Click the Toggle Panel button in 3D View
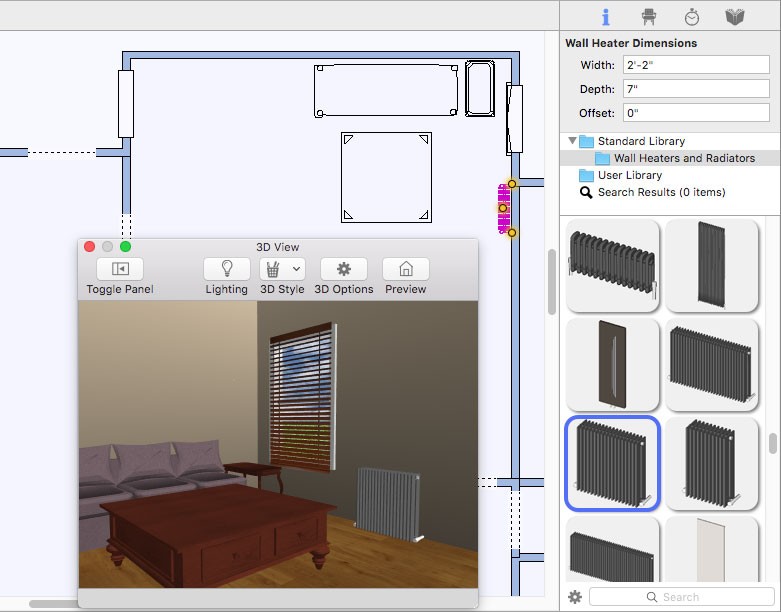The height and width of the screenshot is (612, 781). click(120, 269)
